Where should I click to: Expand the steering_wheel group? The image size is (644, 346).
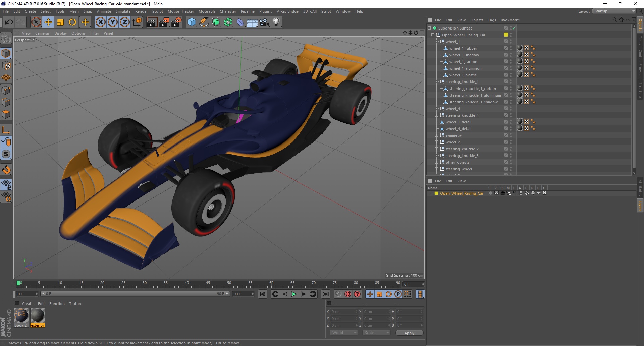tap(437, 169)
